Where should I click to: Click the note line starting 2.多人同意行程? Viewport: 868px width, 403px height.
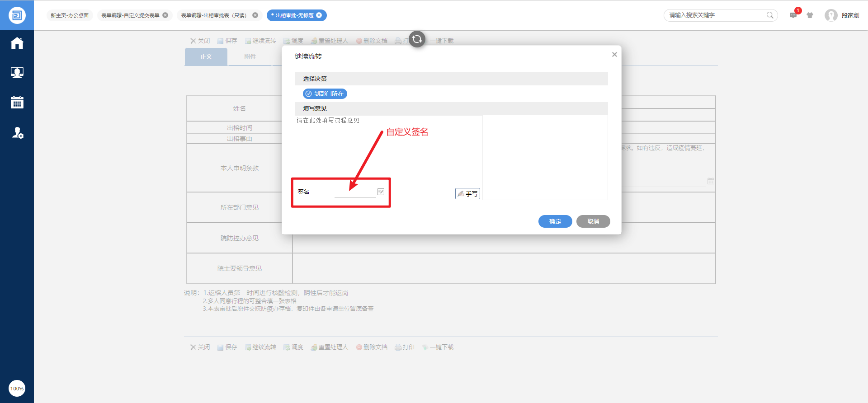click(250, 301)
